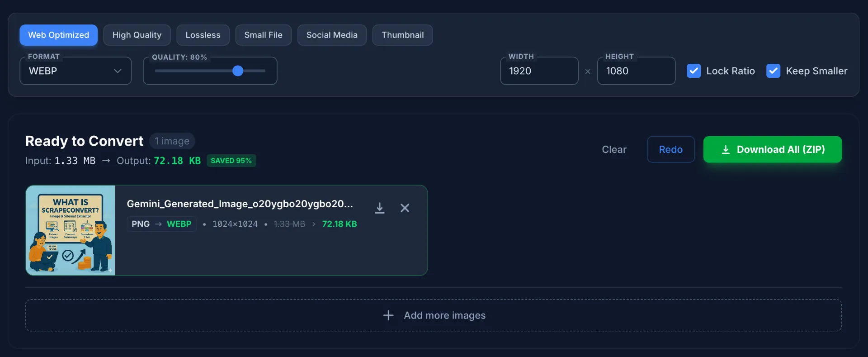Viewport: 868px width, 357px height.
Task: Click the Ready to Convert heading
Action: [84, 141]
